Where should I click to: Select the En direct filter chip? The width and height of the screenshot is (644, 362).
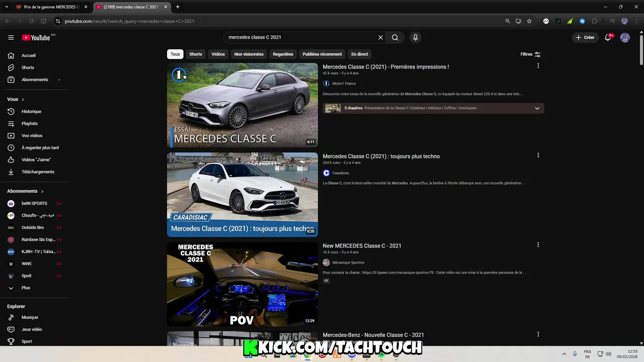click(359, 54)
